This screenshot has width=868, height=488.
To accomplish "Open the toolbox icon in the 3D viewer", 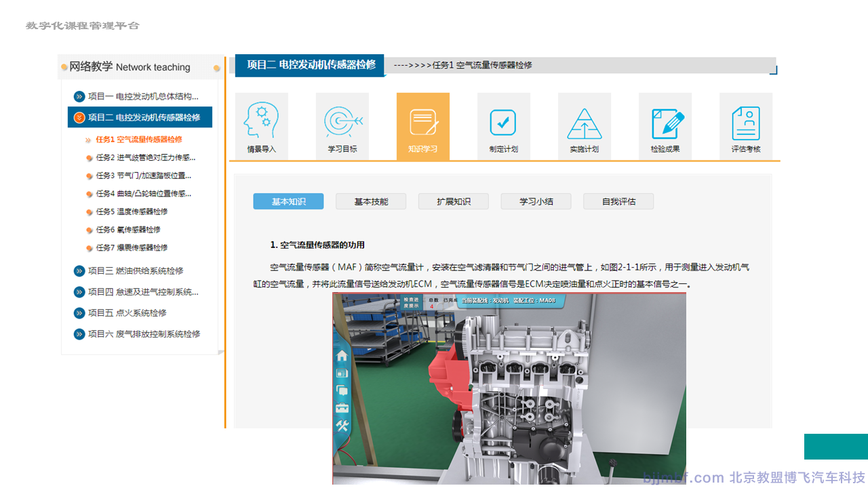I will [342, 409].
